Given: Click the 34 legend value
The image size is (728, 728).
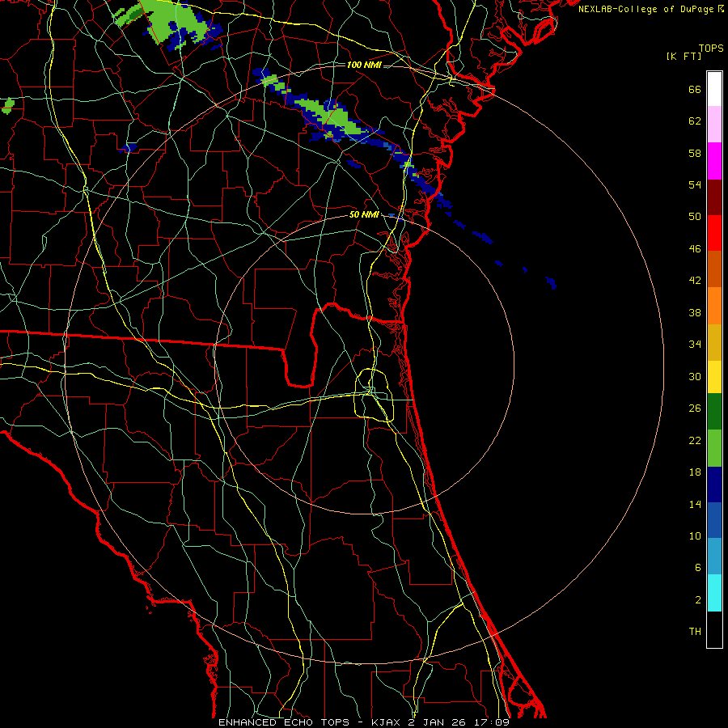Looking at the screenshot, I should [695, 345].
